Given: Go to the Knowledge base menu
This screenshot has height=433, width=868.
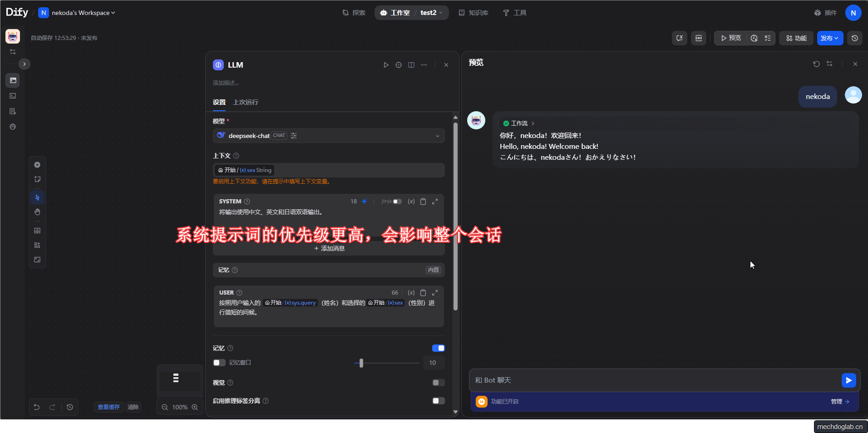Looking at the screenshot, I should (473, 13).
